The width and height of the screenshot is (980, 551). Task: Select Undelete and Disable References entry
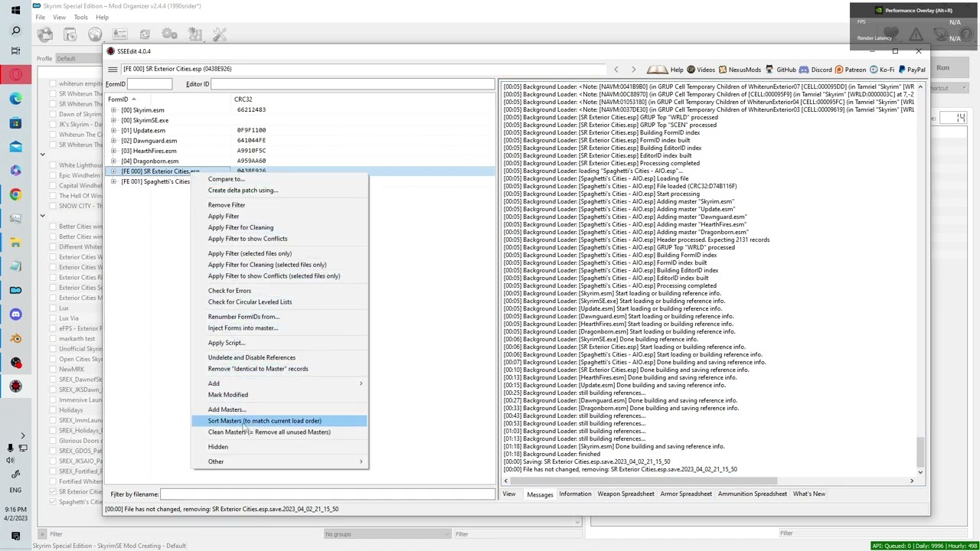[279, 357]
